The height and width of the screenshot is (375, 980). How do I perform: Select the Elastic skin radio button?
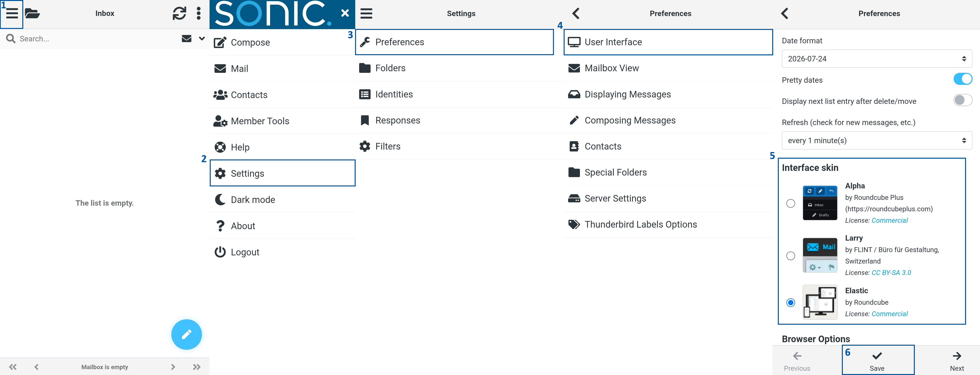[x=791, y=303]
